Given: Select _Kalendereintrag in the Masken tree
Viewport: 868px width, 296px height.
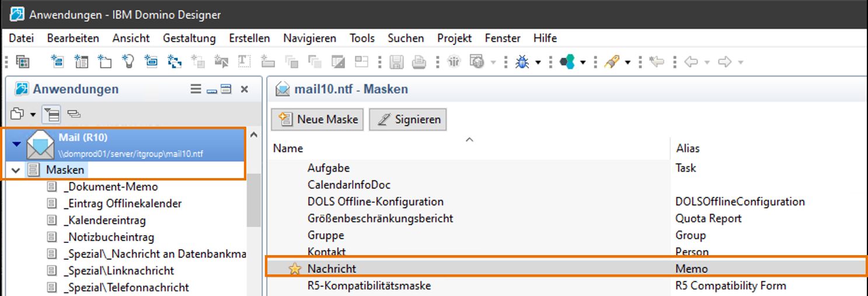Looking at the screenshot, I should (x=105, y=221).
